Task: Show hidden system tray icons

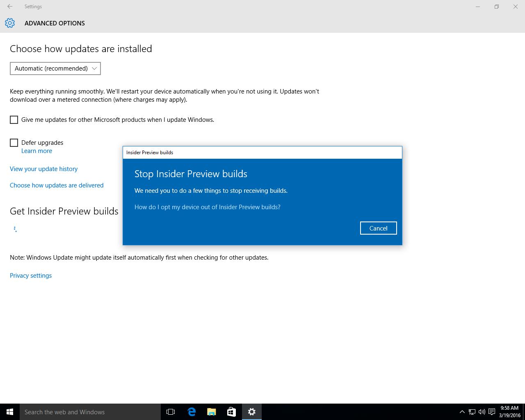Action: click(x=462, y=412)
